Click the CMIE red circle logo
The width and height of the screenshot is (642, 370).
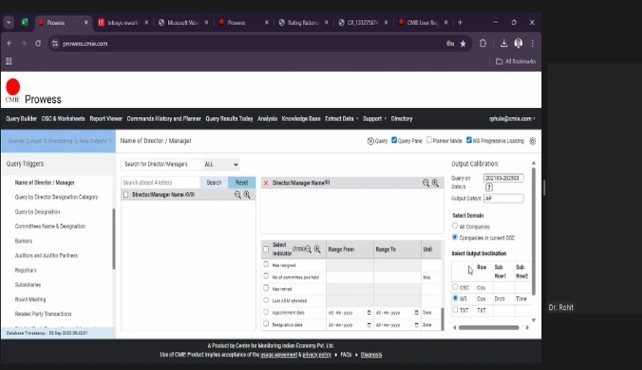click(13, 87)
